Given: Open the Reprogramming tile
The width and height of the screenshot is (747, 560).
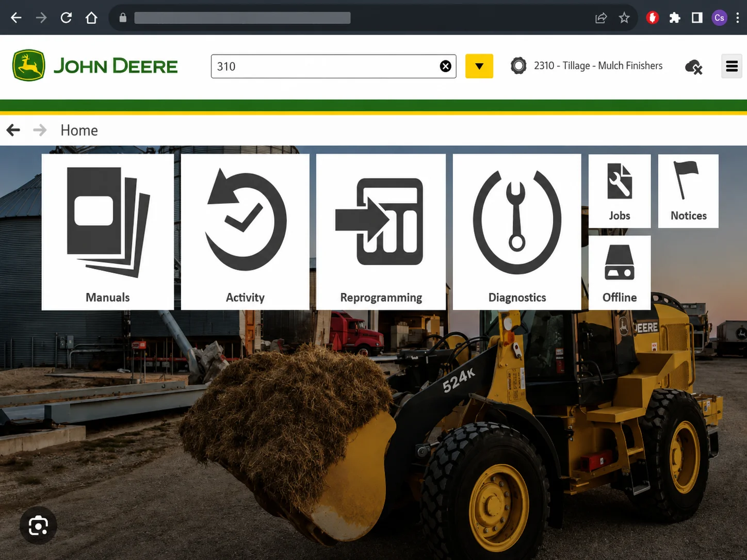Looking at the screenshot, I should coord(381,232).
